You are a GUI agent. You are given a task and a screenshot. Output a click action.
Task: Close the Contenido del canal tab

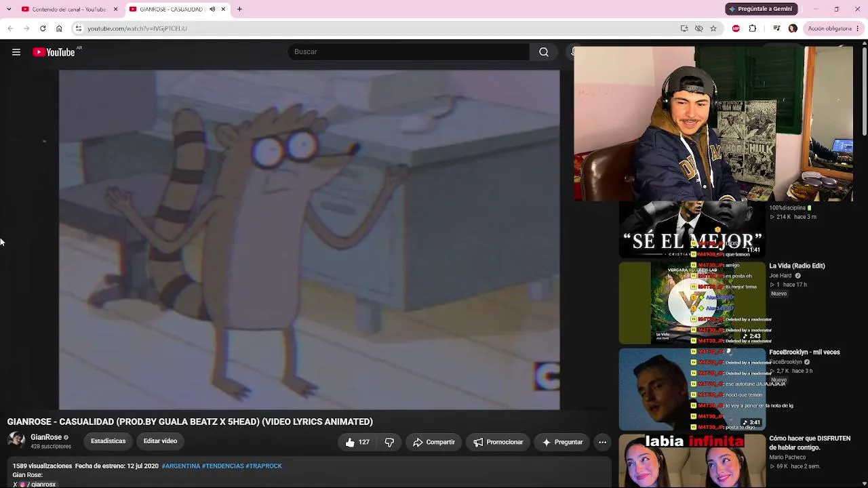(115, 9)
